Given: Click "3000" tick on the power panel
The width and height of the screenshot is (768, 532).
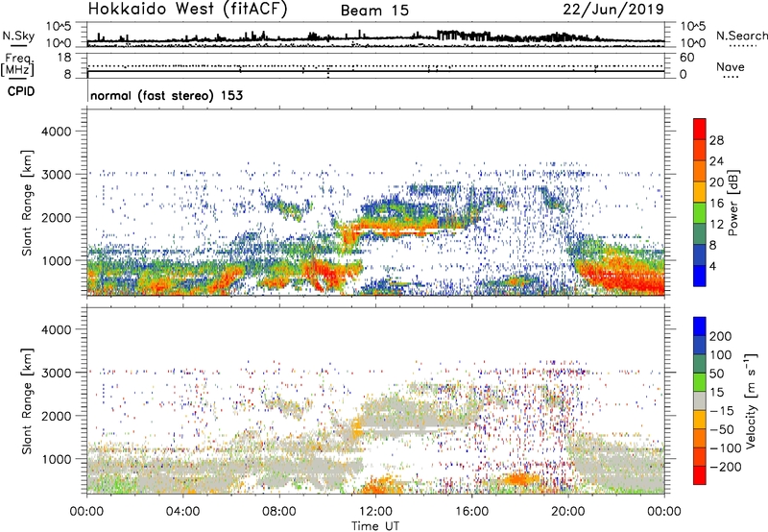Looking at the screenshot, I should pos(56,175).
